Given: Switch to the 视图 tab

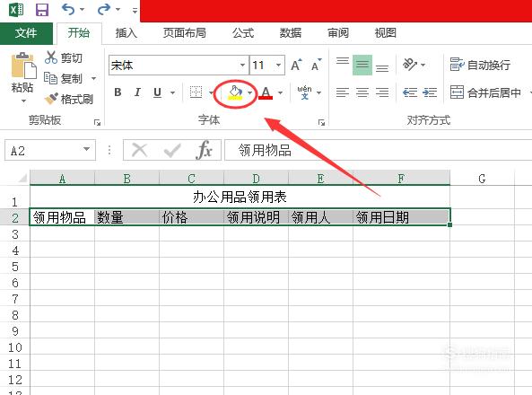Looking at the screenshot, I should [386, 33].
